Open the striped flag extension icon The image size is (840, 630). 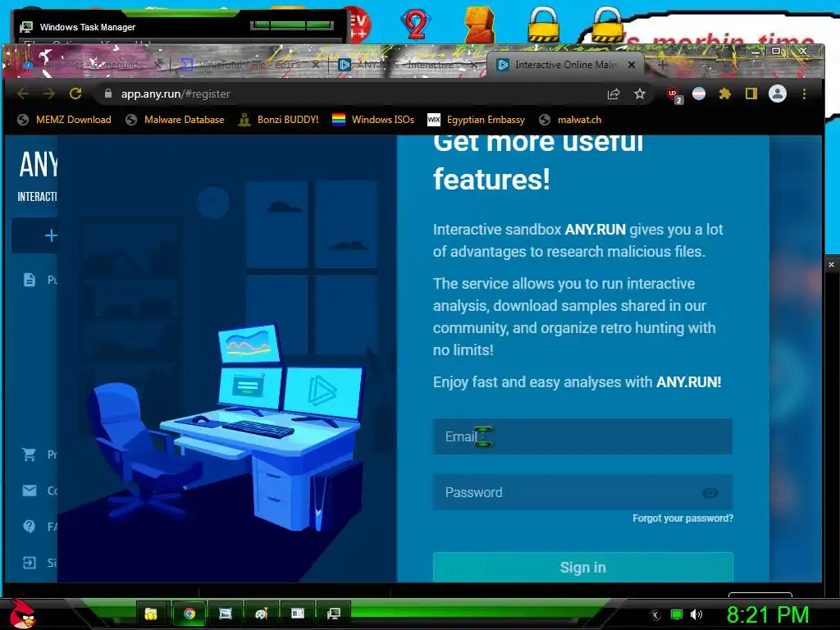(x=699, y=94)
